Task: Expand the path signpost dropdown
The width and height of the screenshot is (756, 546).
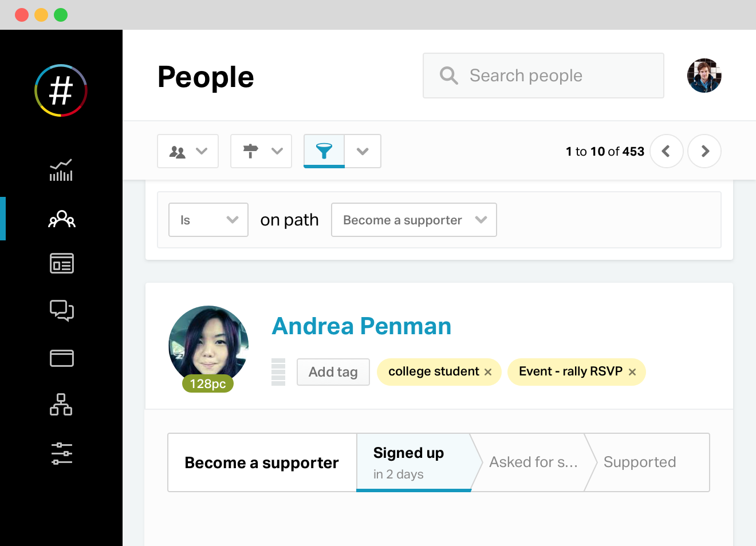Action: pos(261,151)
